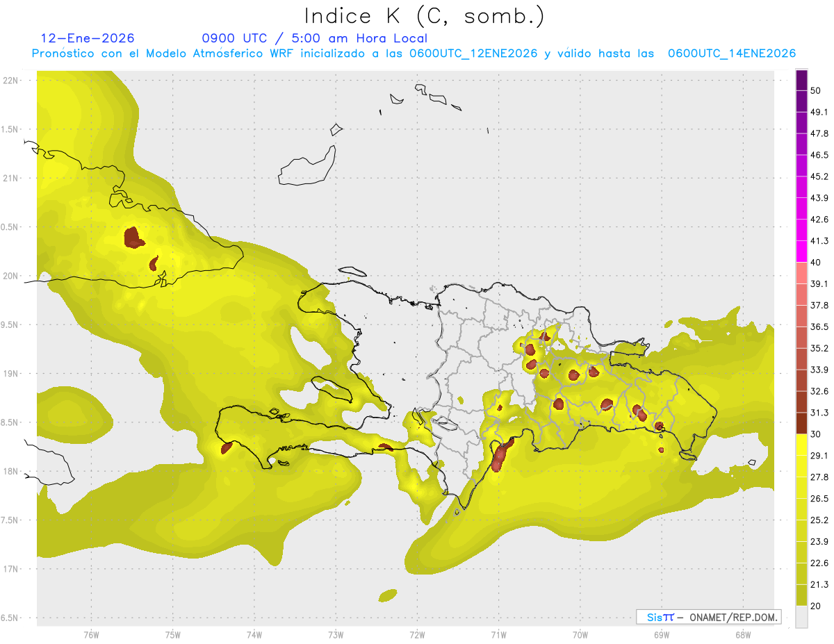The height and width of the screenshot is (644, 834).
Task: Select the dark brown band between 30 and 31.3
Action: pos(801,423)
